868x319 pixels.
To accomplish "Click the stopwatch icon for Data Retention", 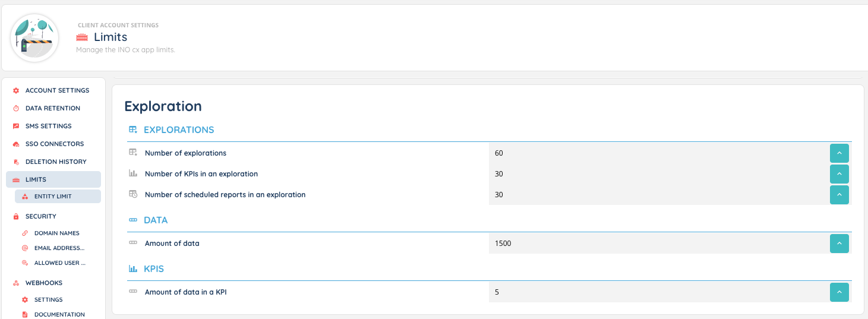I will (16, 109).
